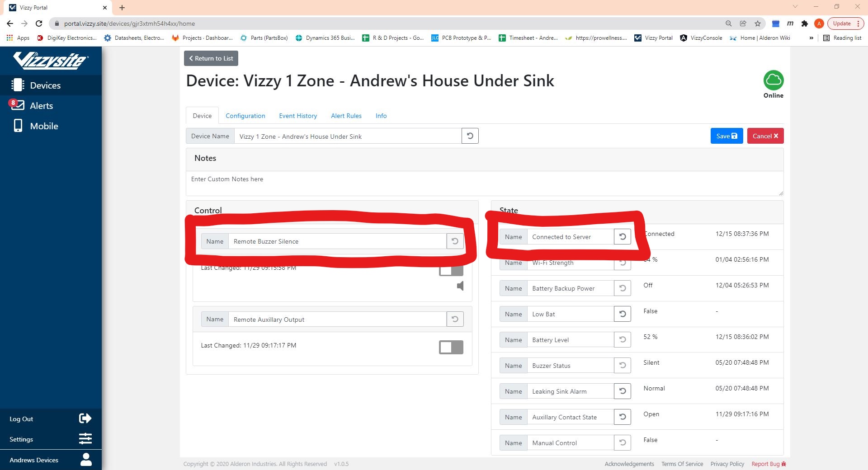This screenshot has height=470, width=868.
Task: Reload the browser page
Action: click(39, 23)
